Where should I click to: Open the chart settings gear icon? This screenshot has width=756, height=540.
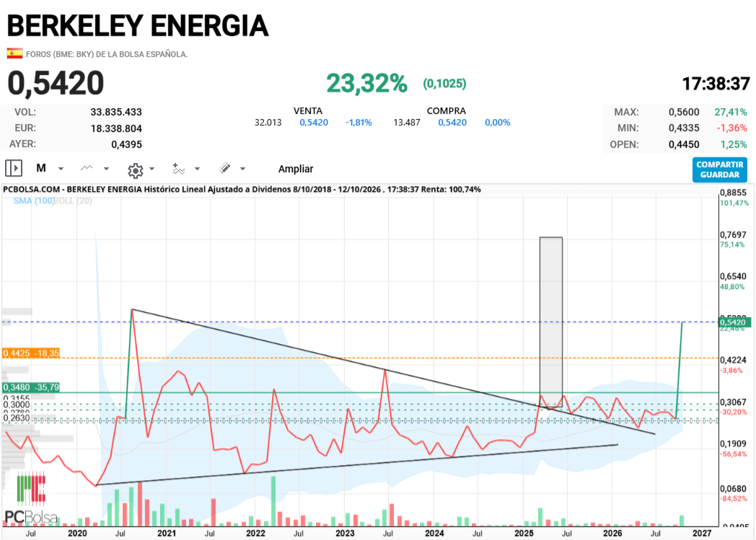coord(136,170)
